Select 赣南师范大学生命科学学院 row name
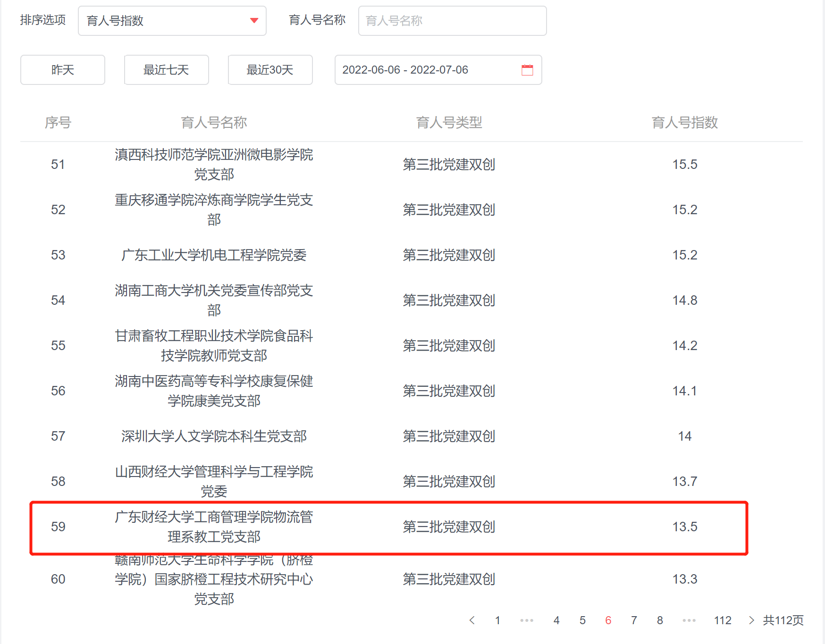The height and width of the screenshot is (644, 825). 214,579
